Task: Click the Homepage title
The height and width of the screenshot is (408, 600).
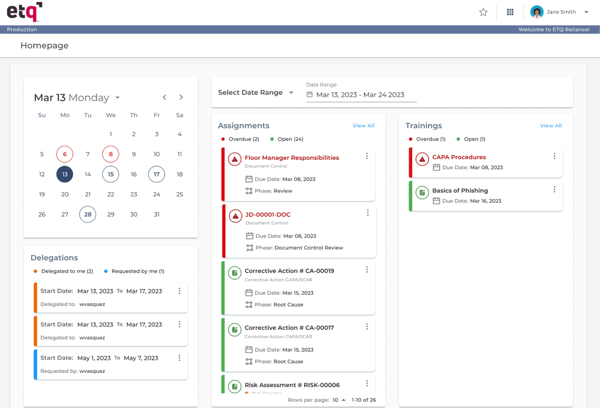Action: [44, 46]
